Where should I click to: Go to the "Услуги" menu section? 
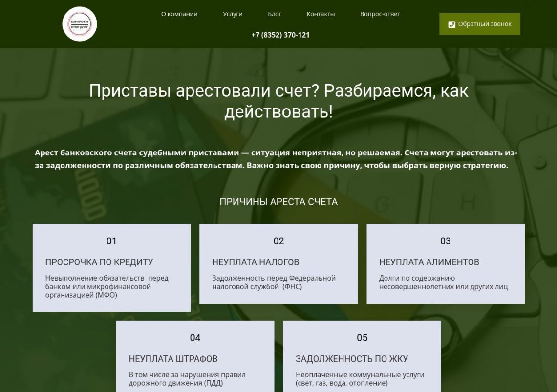[x=233, y=14]
